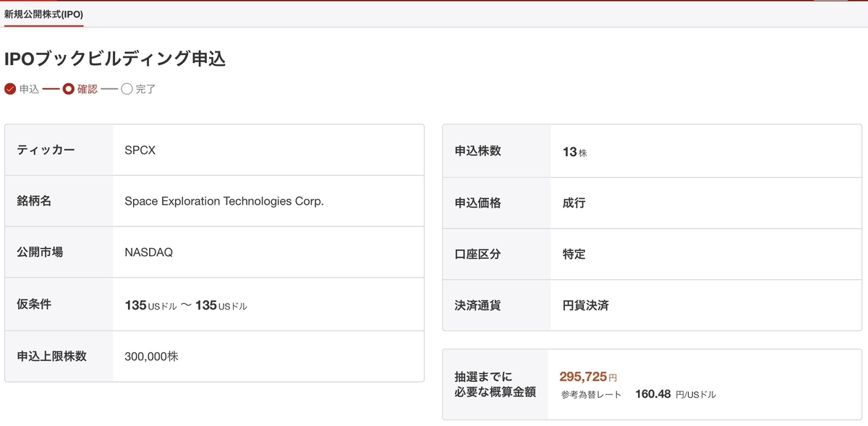
Task: Open the 新規公開株式(IPO) tab
Action: point(43,14)
